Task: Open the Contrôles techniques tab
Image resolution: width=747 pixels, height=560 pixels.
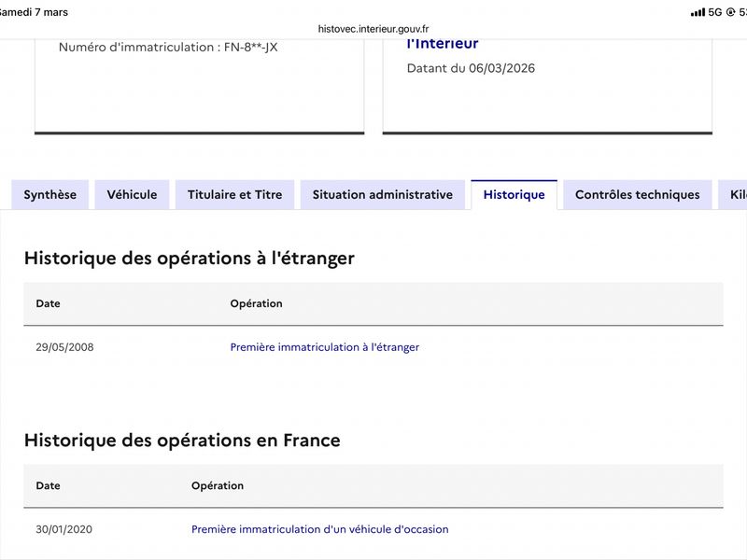Action: [637, 195]
